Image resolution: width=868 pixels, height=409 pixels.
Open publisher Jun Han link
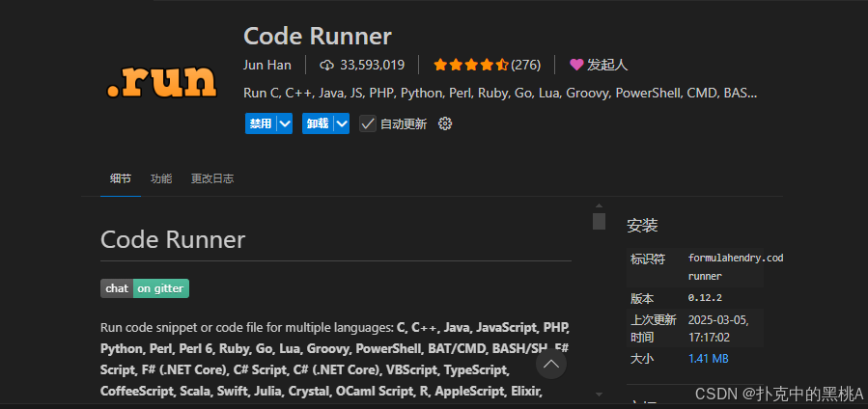[267, 65]
